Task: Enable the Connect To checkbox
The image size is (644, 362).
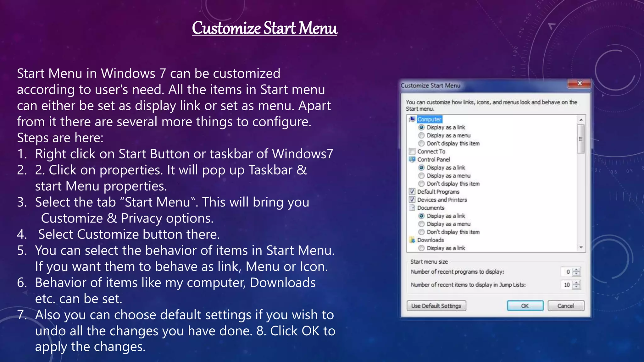Action: coord(412,151)
